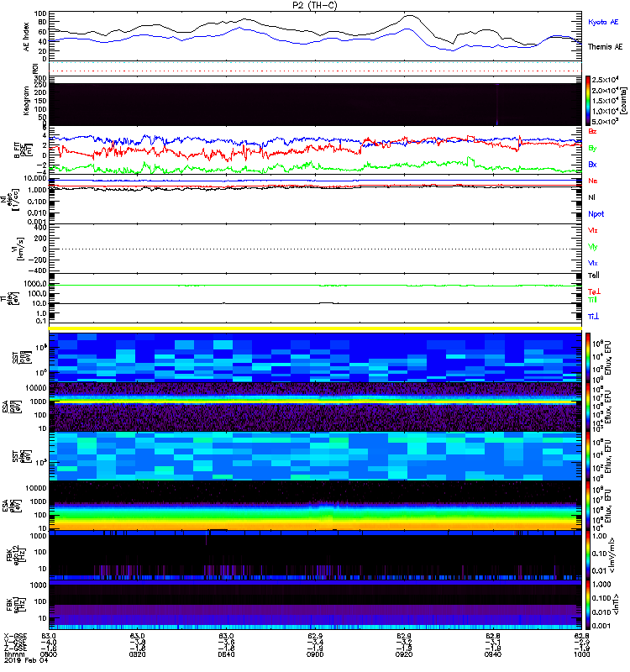Viewport: 630px width, 672px height.
Task: Click the AE Index axis label
Action: (x=27, y=37)
